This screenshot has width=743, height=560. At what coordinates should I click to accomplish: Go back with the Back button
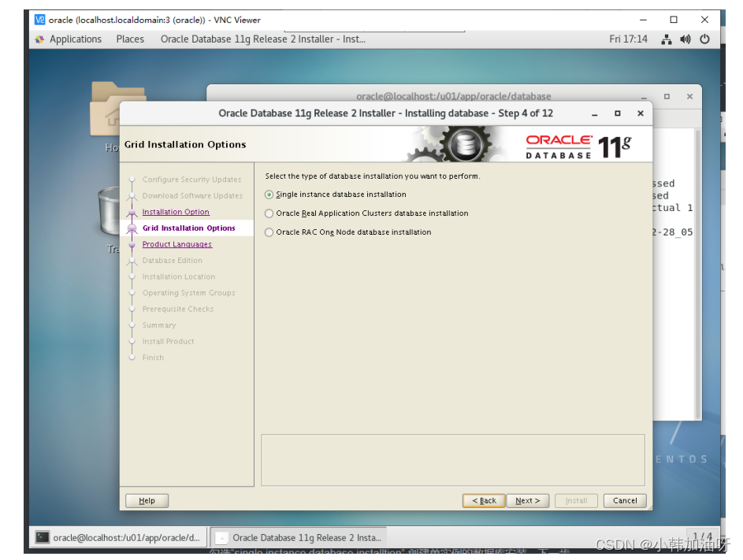(x=484, y=500)
